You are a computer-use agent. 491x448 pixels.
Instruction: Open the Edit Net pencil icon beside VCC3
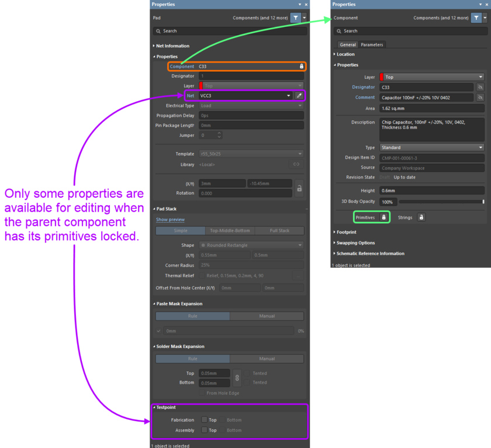(x=299, y=95)
